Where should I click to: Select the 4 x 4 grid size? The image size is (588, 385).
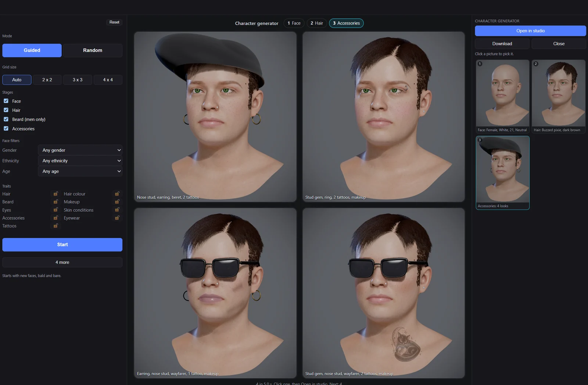tap(108, 80)
